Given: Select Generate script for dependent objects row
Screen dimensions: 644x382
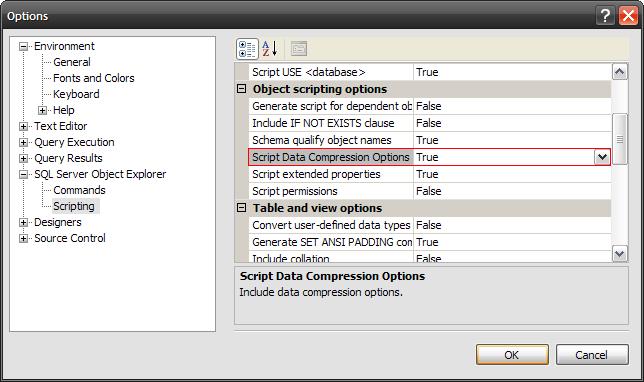Looking at the screenshot, I should pos(430,106).
